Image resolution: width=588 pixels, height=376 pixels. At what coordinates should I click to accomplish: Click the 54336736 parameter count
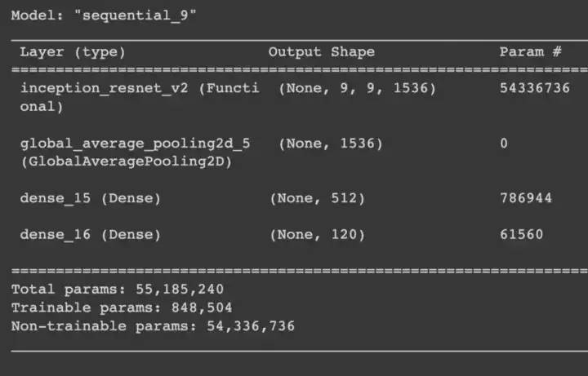point(534,88)
